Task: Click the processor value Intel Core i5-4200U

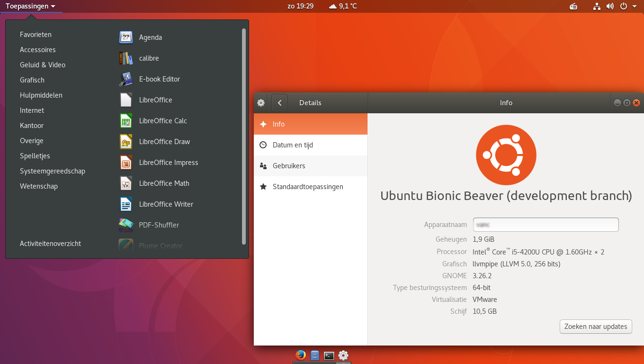Action: 538,252
